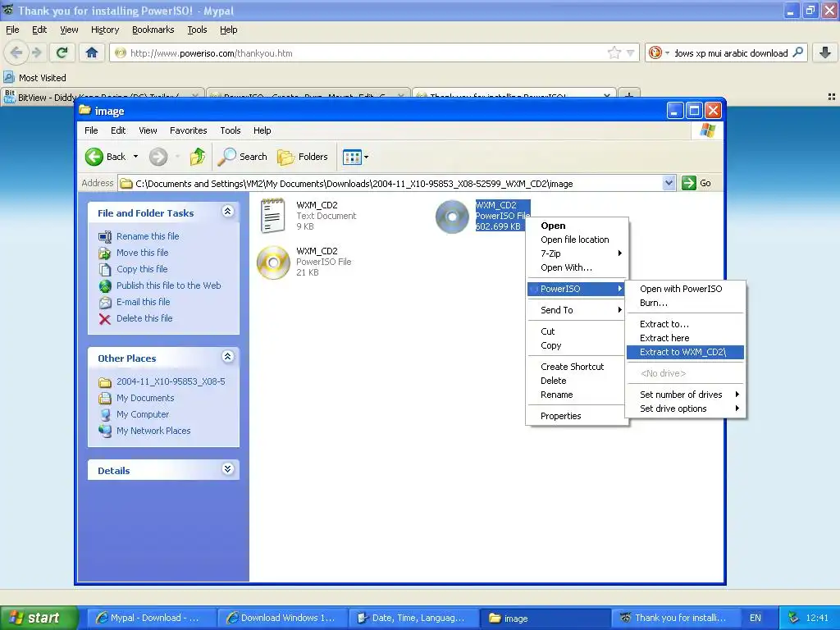Click Rename this file task

tap(148, 236)
